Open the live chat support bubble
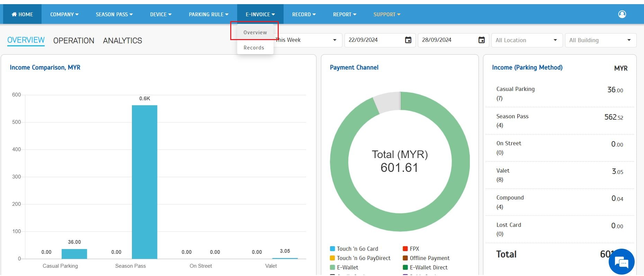The height and width of the screenshot is (276, 644). pyautogui.click(x=621, y=261)
